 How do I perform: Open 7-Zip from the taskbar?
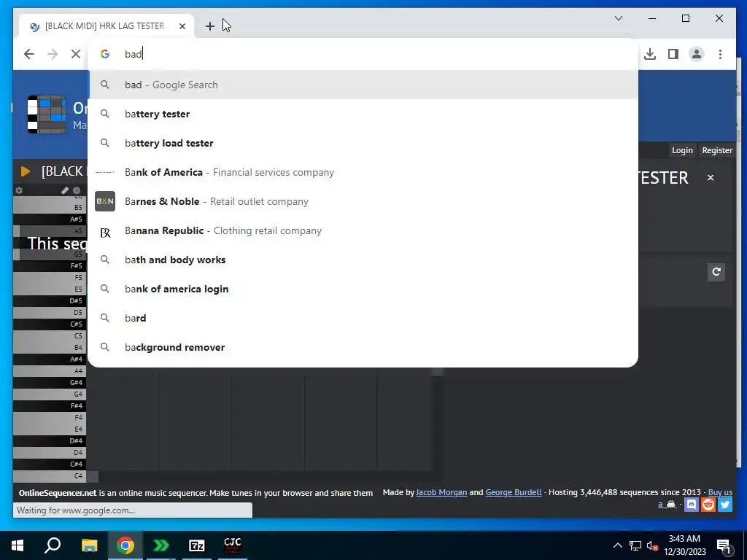pyautogui.click(x=197, y=545)
